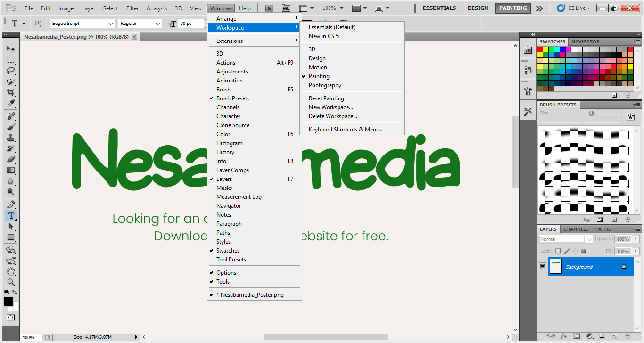Select the Crop tool
The width and height of the screenshot is (644, 343).
tap(10, 92)
